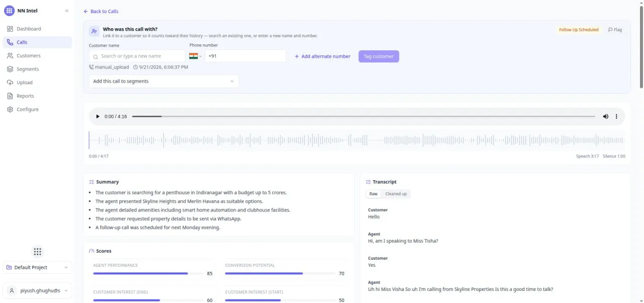Screen dimensions: 644x303
Task: Click summary line about follow-up call Monday
Action: click(158, 228)
